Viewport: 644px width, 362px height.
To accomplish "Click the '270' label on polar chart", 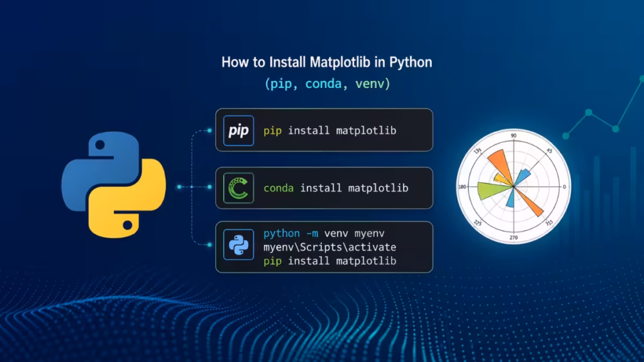I will coord(514,238).
